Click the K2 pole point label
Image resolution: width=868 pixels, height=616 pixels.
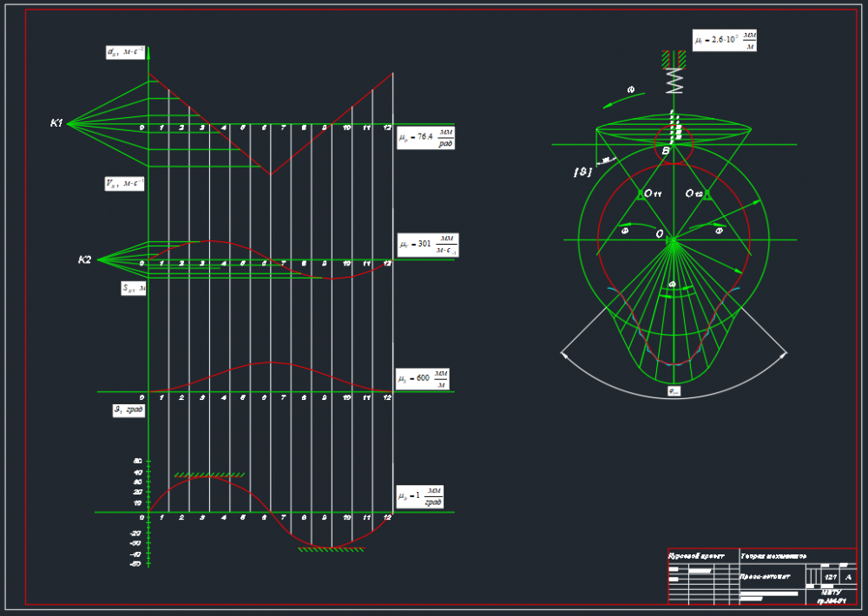[x=84, y=259]
